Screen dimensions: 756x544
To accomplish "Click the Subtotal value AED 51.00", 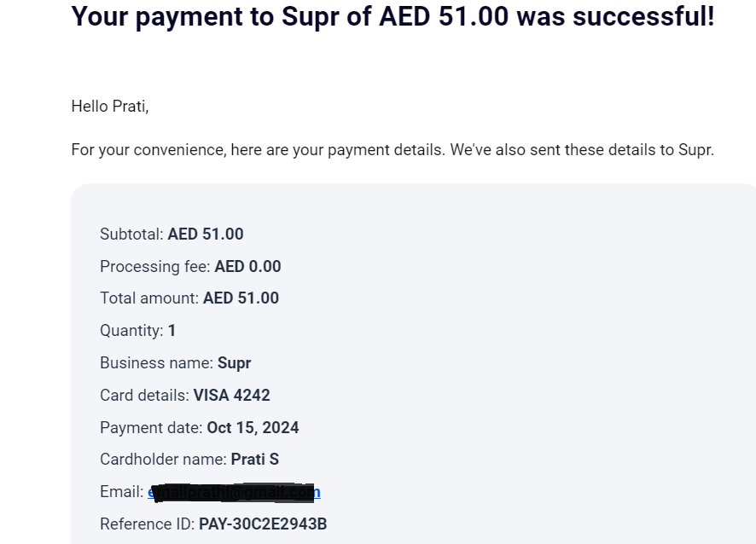I will 206,234.
